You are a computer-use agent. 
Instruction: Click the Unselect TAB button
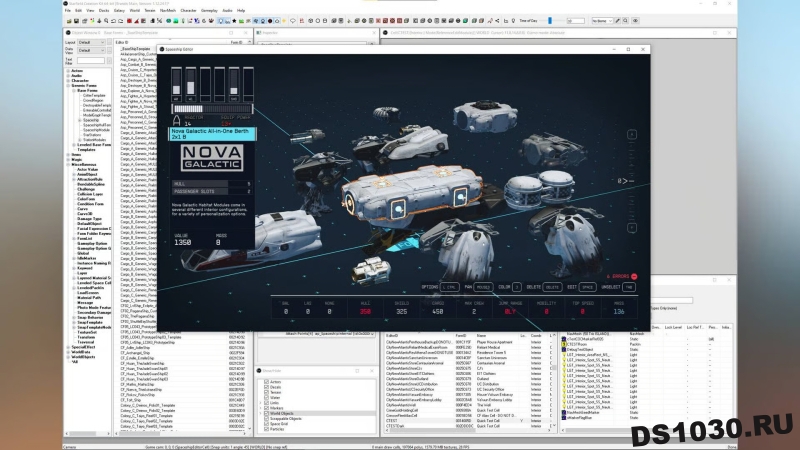point(629,287)
